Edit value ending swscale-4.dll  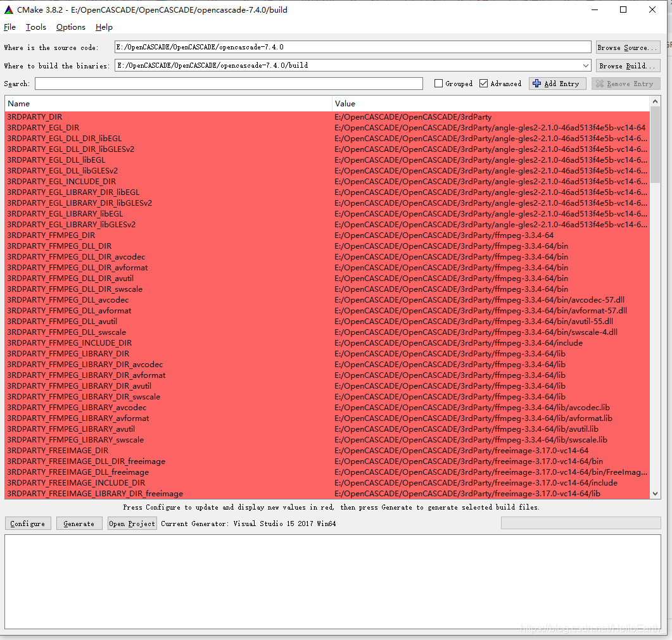(476, 332)
